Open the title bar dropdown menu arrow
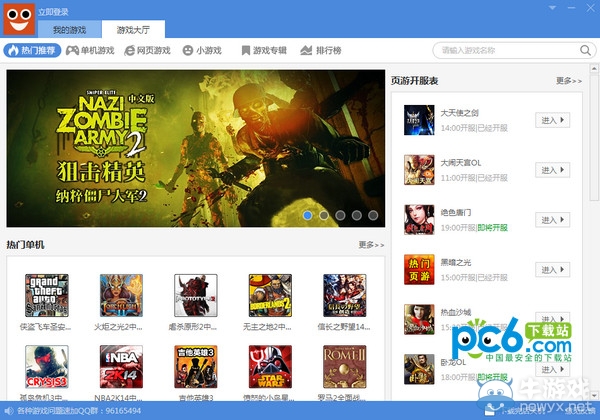 click(552, 8)
